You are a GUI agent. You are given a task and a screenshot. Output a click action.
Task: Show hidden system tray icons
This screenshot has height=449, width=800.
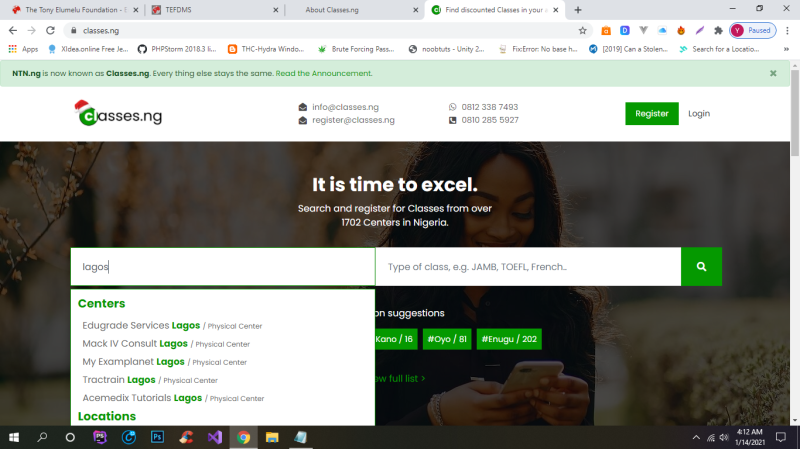(696, 437)
